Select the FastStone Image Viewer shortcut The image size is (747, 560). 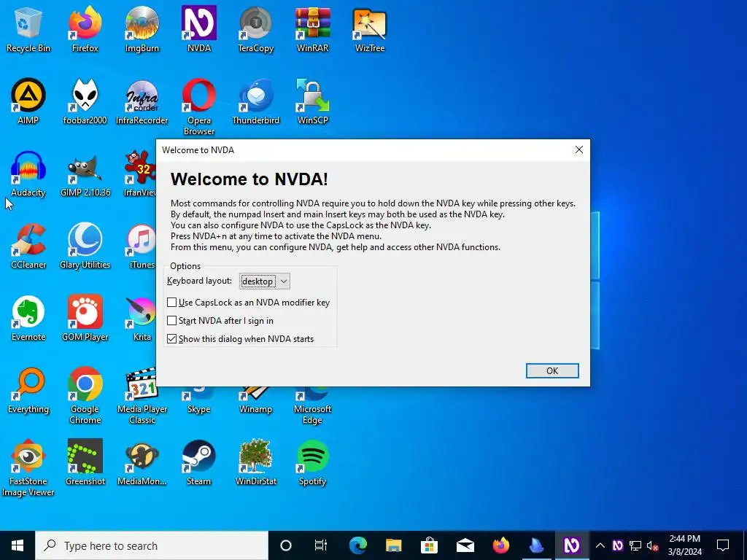tap(28, 467)
